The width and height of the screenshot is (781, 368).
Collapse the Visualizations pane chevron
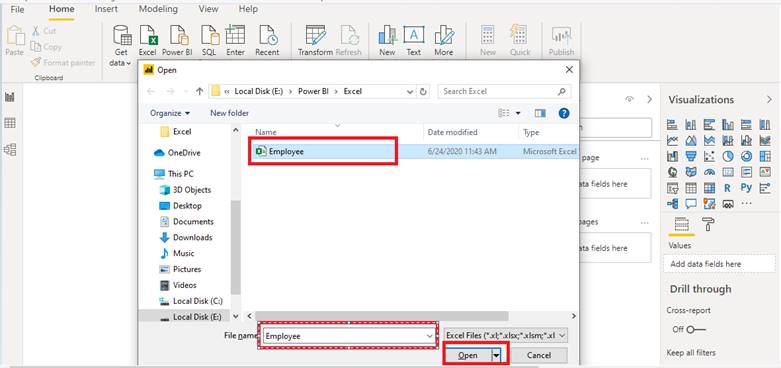pyautogui.click(x=769, y=100)
